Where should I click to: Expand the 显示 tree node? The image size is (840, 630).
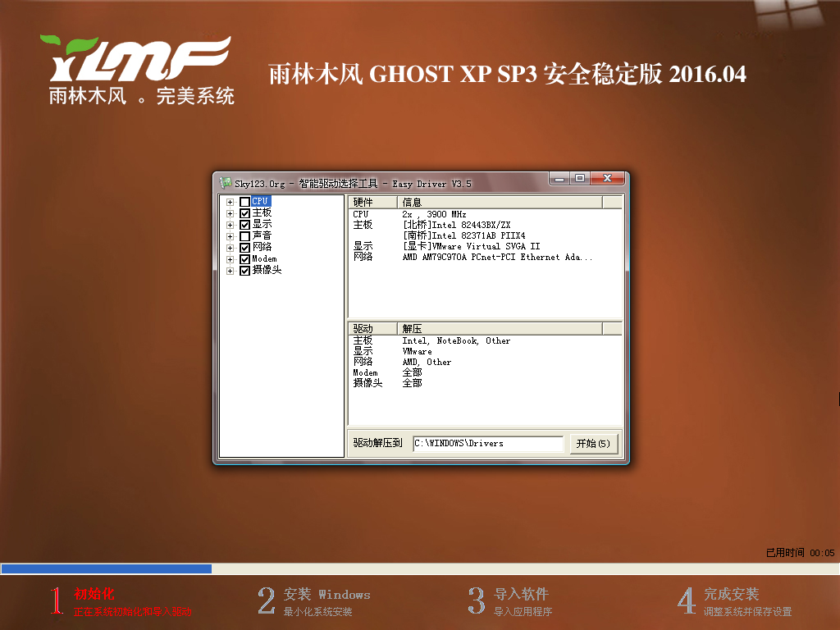point(230,225)
